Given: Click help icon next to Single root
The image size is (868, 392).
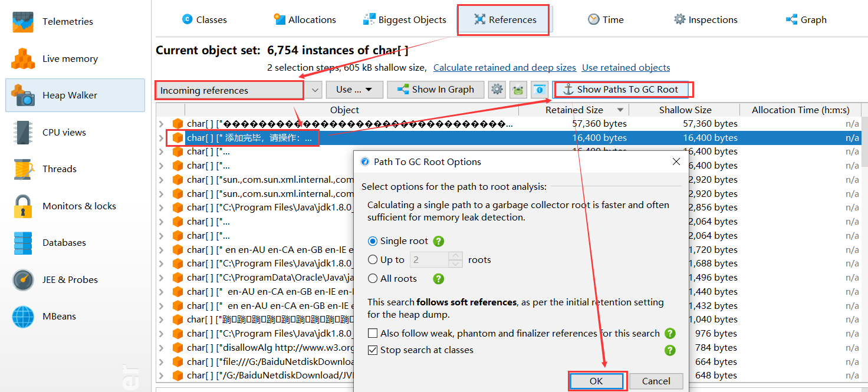Looking at the screenshot, I should [x=438, y=241].
